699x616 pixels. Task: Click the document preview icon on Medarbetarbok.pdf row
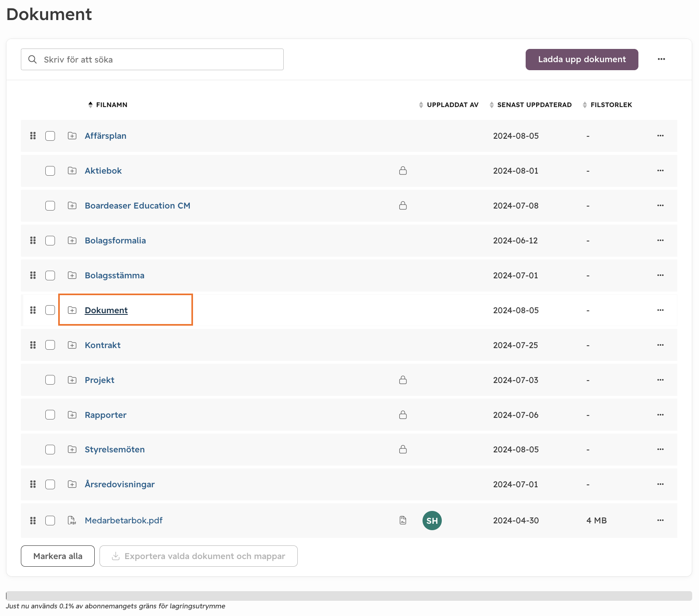click(403, 521)
